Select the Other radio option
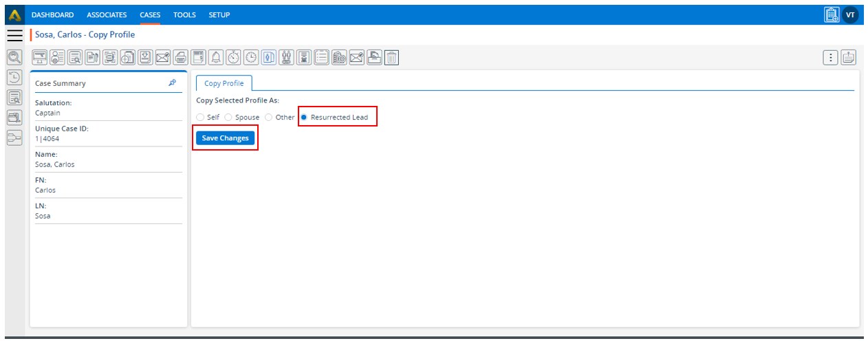The width and height of the screenshot is (868, 341). point(269,118)
